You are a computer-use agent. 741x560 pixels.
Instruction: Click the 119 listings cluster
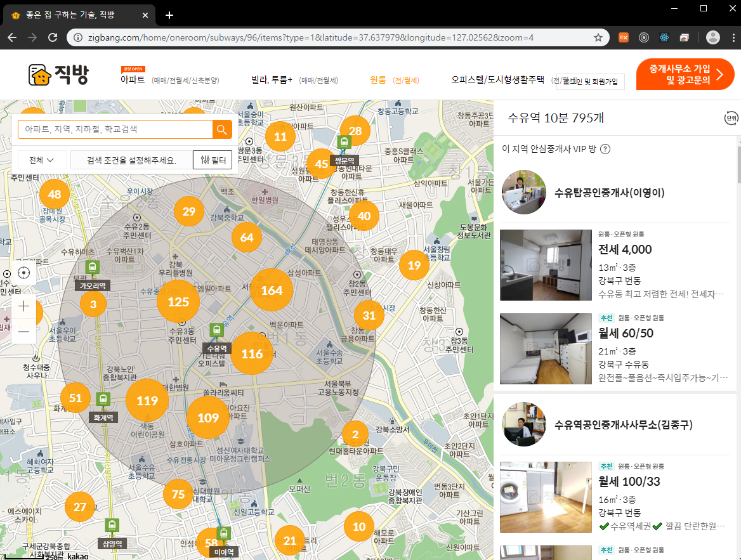(147, 401)
